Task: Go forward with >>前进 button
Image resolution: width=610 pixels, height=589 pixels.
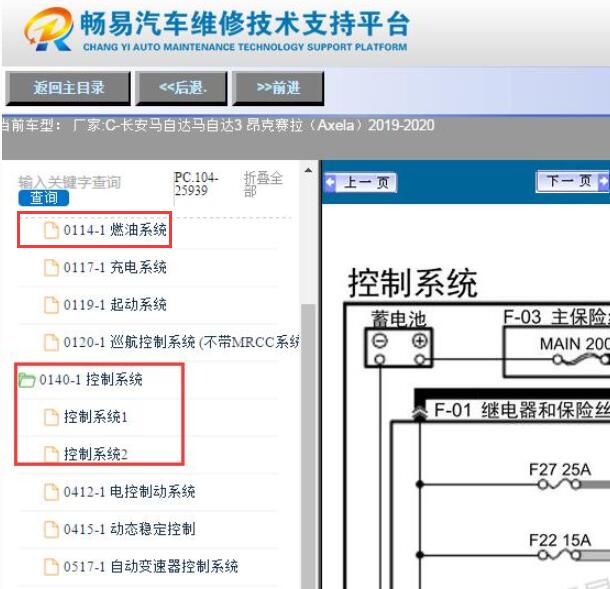Action: 278,88
